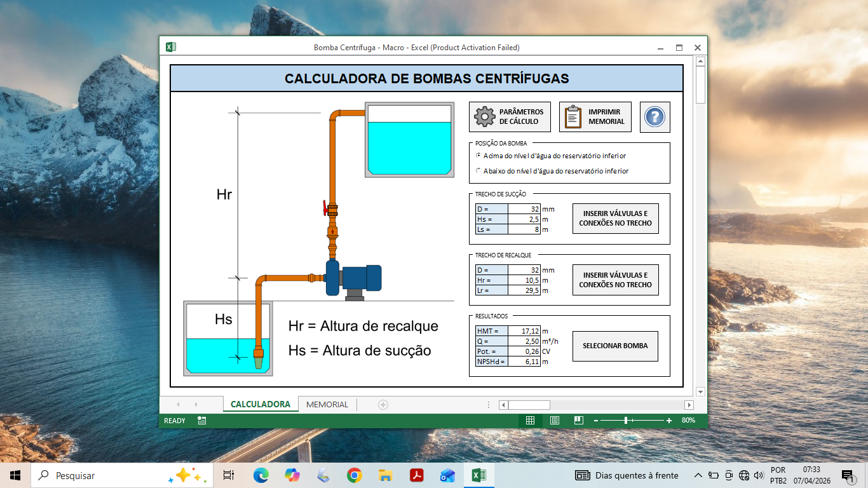Open Microsoft Edge from the taskbar

pos(261,475)
